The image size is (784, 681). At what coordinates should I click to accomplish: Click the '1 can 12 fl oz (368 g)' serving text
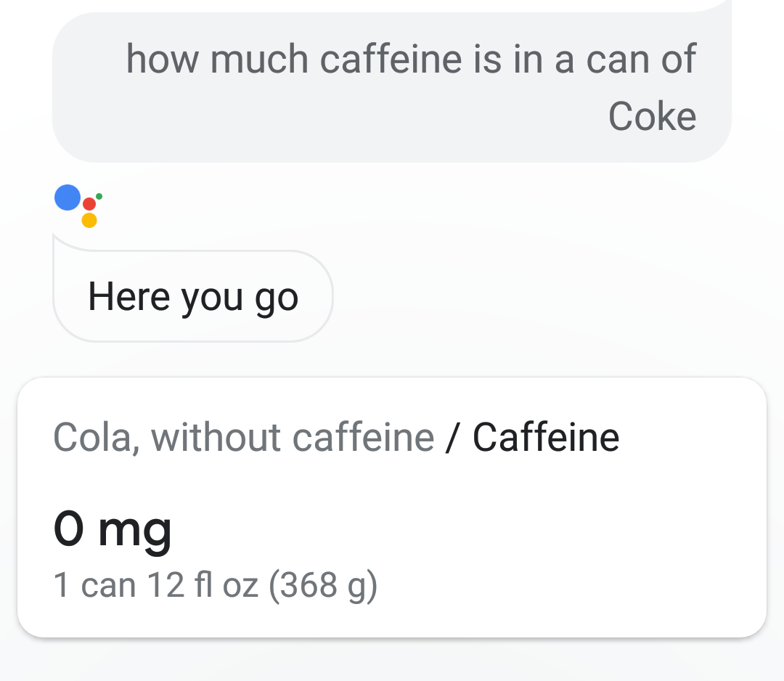point(215,585)
